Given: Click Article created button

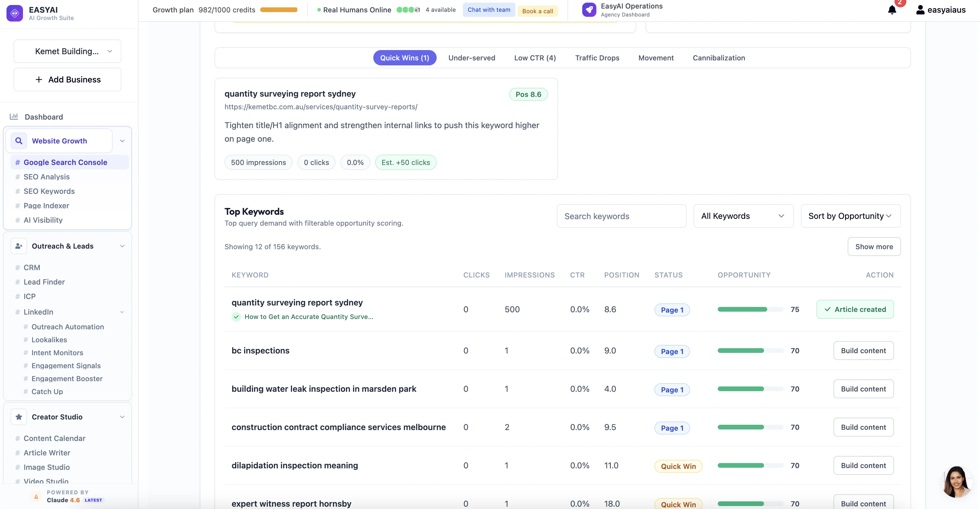Looking at the screenshot, I should point(855,309).
